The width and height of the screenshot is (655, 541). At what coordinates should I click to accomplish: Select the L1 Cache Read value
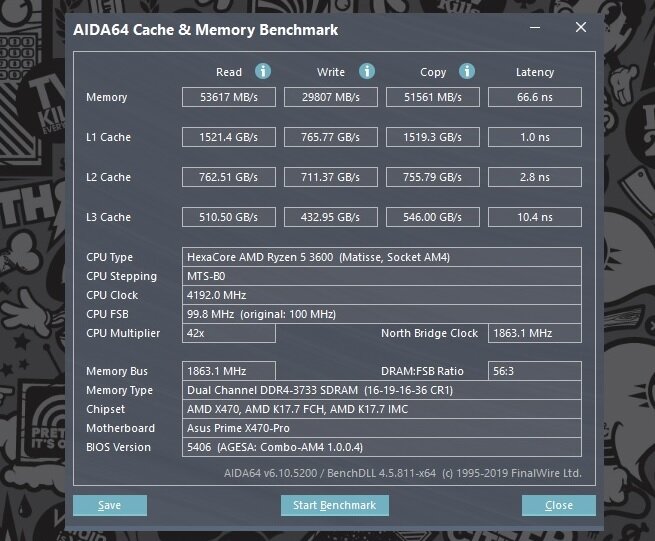228,137
